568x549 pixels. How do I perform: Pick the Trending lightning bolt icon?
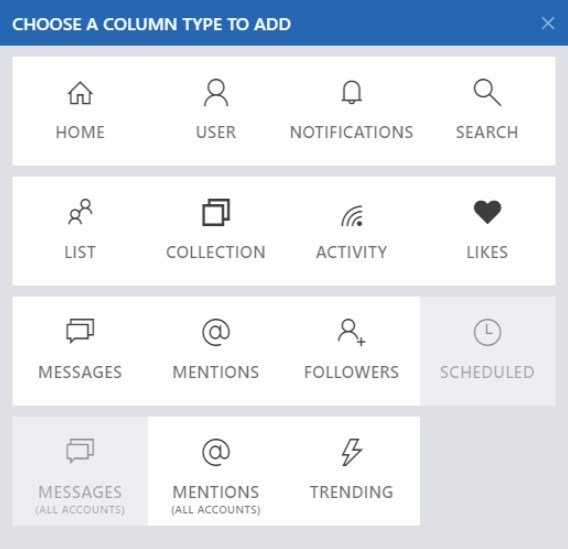coord(351,452)
